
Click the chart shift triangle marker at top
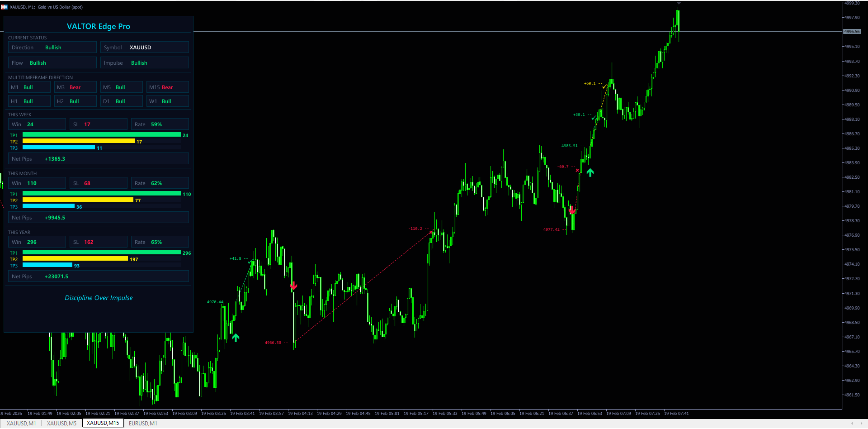tap(678, 4)
